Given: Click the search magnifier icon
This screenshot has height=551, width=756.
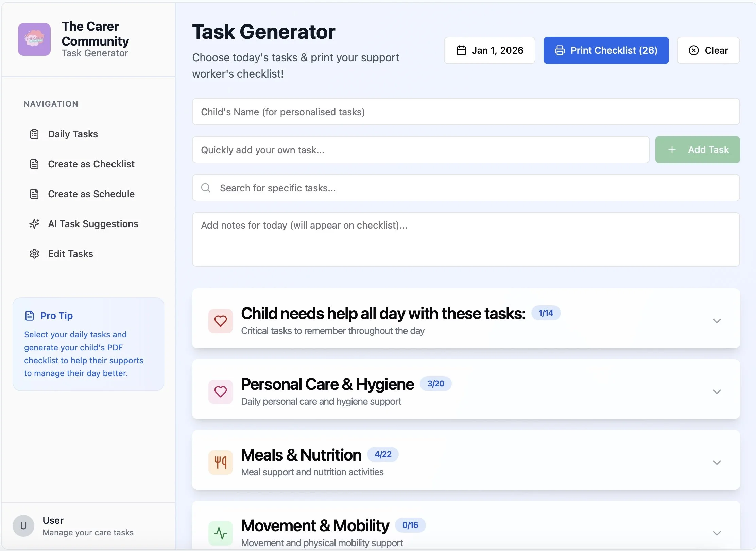Looking at the screenshot, I should point(206,188).
